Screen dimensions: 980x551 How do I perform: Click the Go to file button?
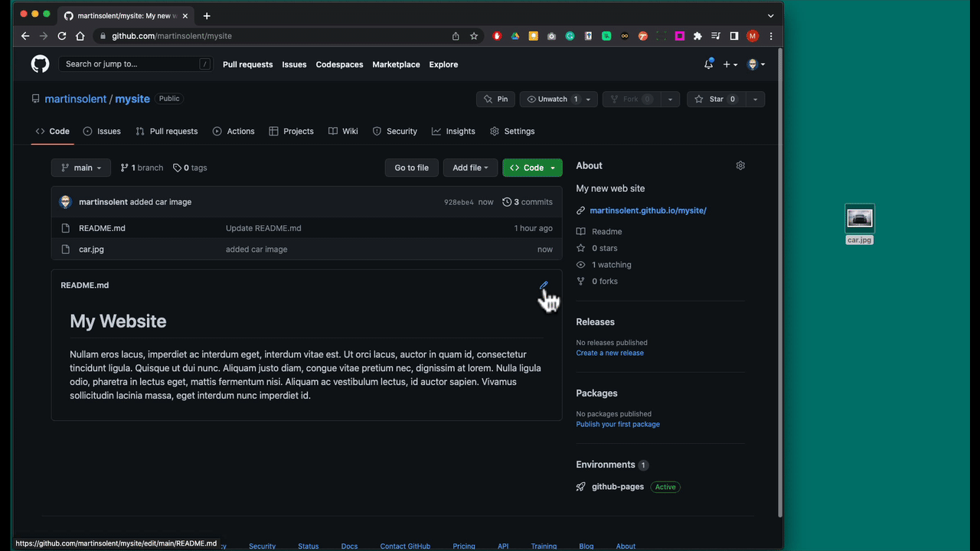[411, 168]
